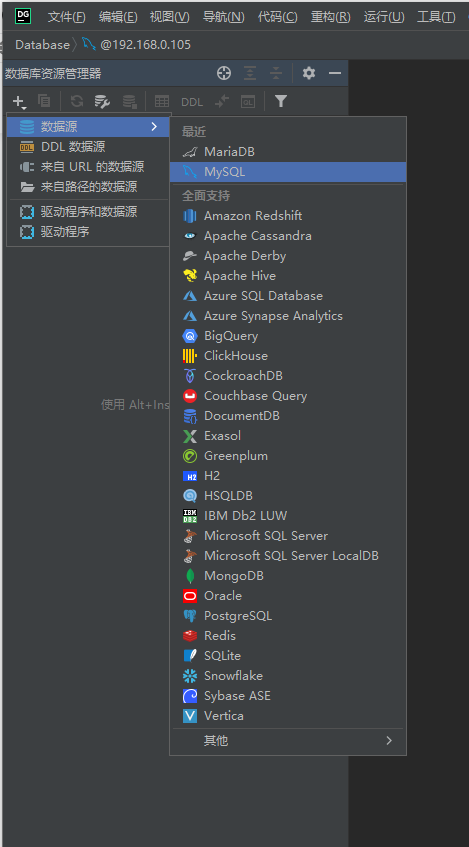Choose Exasol data source
This screenshot has width=469, height=847.
288,435
